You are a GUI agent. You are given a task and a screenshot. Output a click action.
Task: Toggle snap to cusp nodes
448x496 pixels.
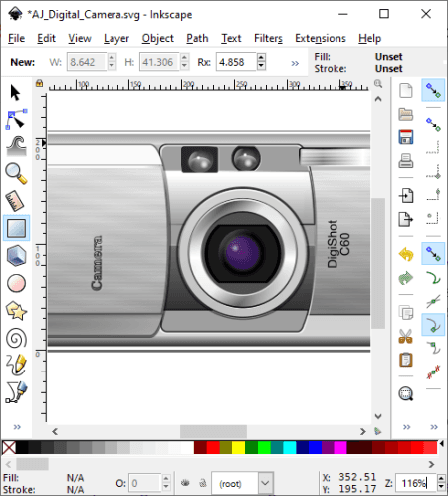(433, 325)
